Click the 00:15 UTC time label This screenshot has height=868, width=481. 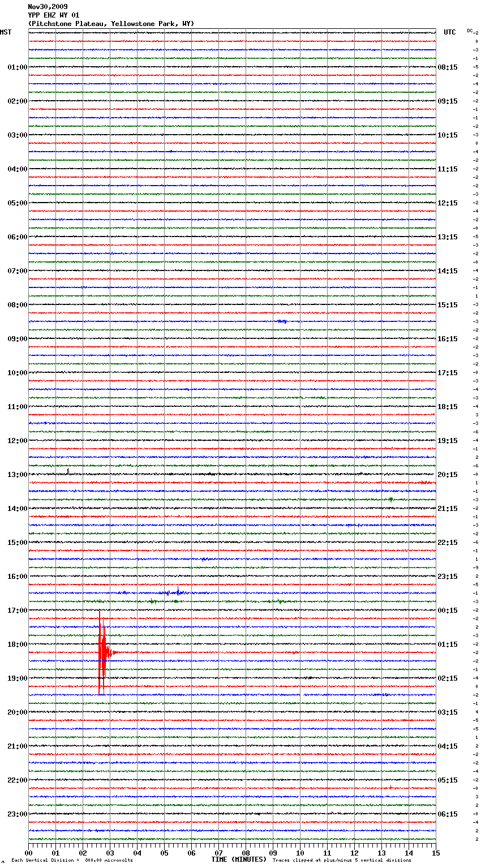click(x=448, y=611)
